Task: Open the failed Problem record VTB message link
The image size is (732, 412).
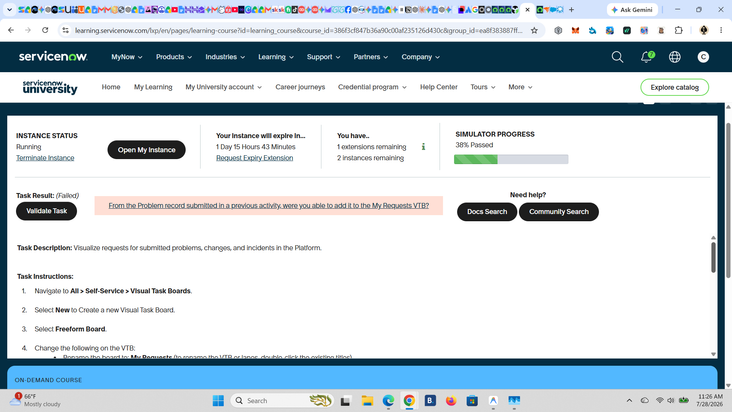Action: point(268,205)
